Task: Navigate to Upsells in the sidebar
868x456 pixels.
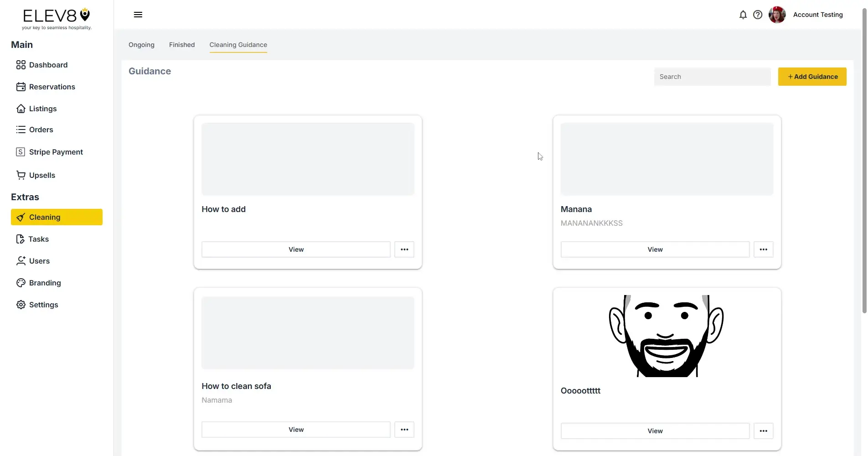Action: [42, 176]
